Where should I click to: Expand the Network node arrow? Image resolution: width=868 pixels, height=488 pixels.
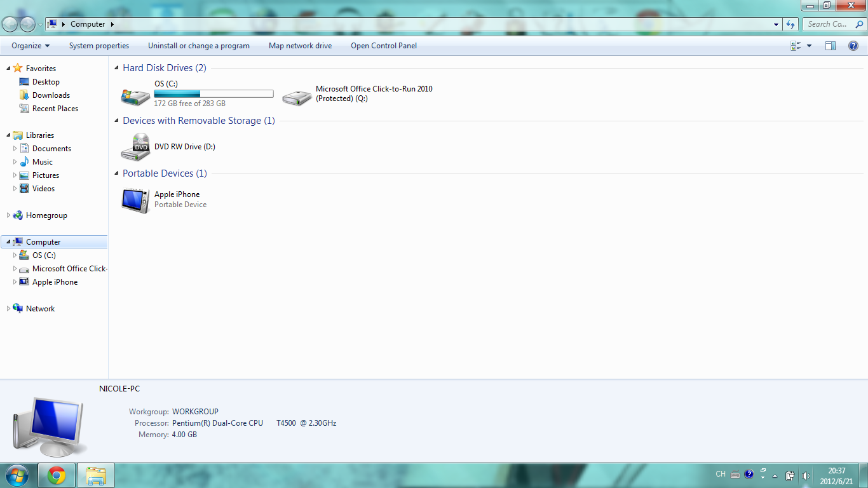(8, 309)
